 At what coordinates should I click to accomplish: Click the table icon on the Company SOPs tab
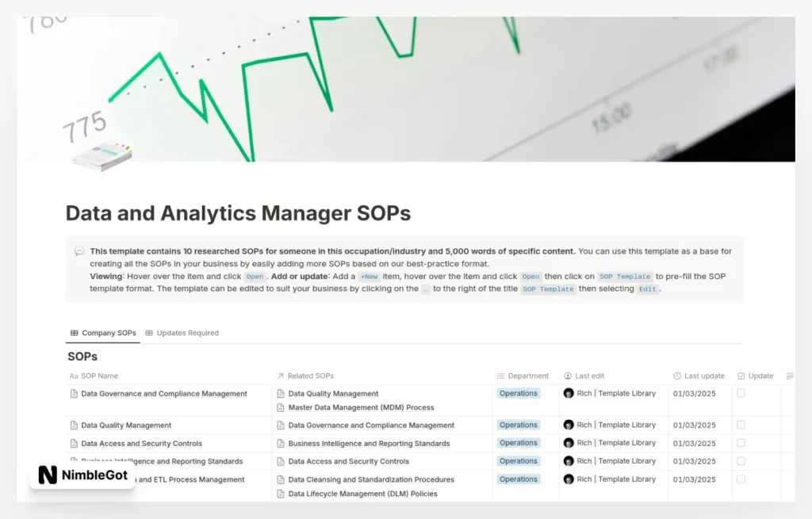(73, 333)
